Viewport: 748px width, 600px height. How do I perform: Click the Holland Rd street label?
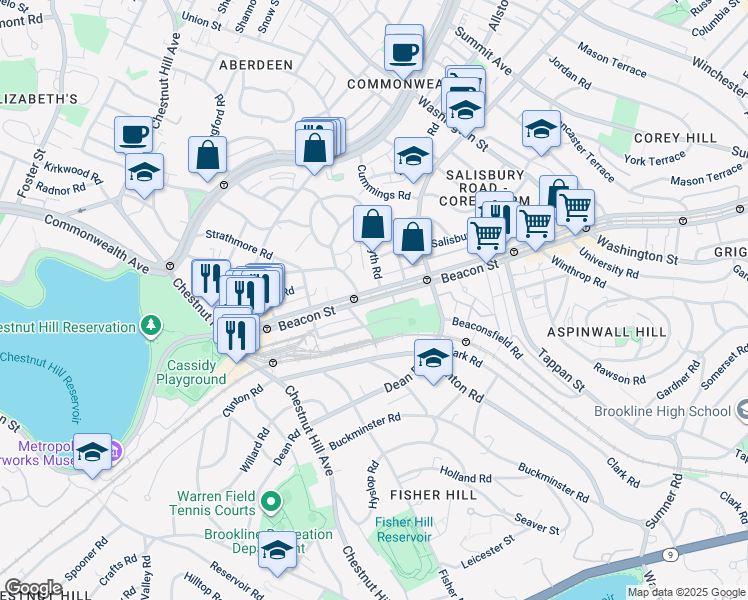click(x=465, y=475)
